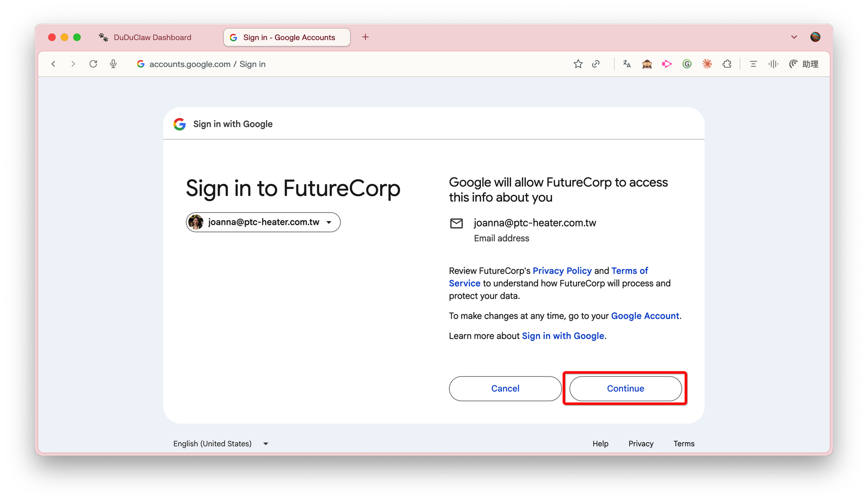Open the Terms footer link
Viewport: 868px width, 502px height.
click(x=684, y=444)
